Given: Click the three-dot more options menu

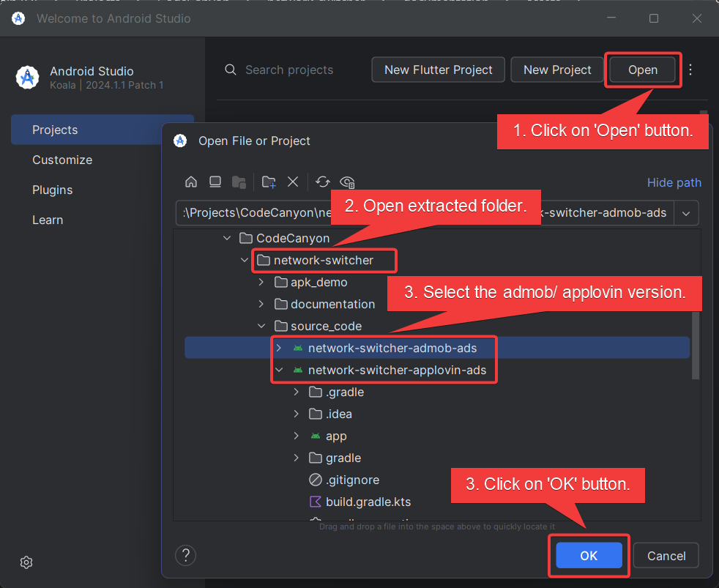Looking at the screenshot, I should (x=690, y=70).
